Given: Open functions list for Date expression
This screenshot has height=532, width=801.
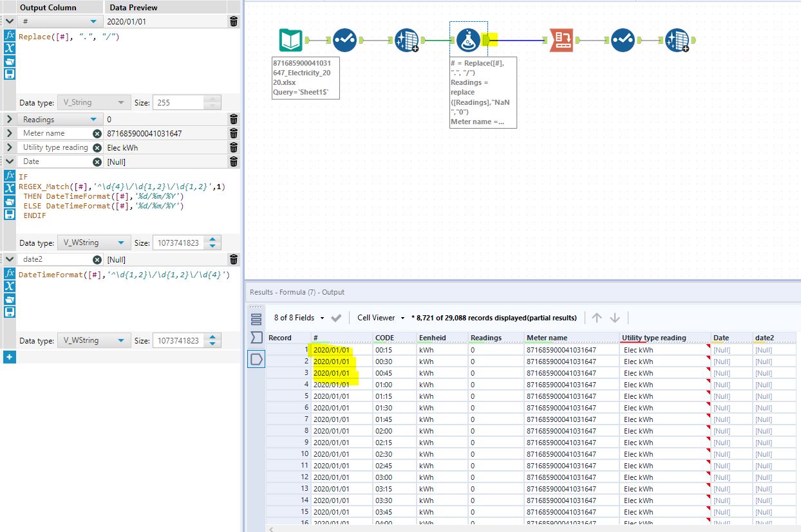Looking at the screenshot, I should click(x=9, y=175).
